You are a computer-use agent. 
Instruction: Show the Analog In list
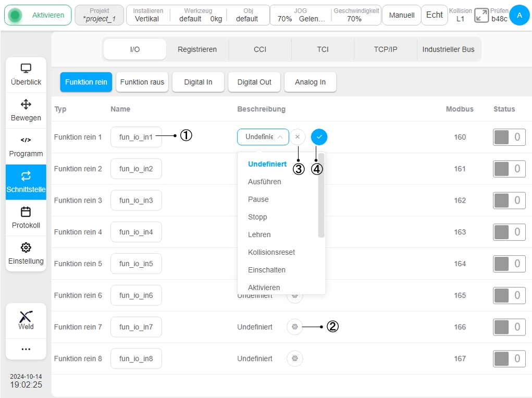click(x=310, y=82)
